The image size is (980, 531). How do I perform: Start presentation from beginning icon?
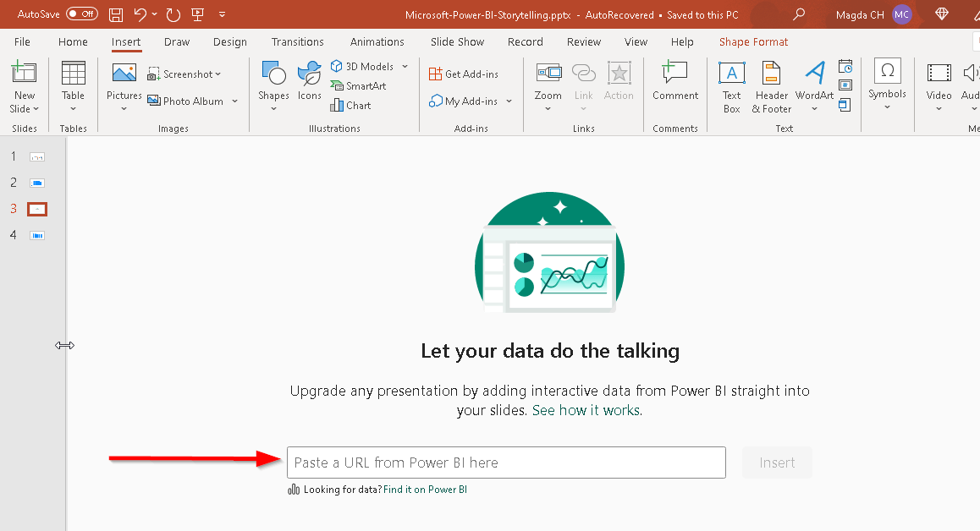tap(197, 14)
